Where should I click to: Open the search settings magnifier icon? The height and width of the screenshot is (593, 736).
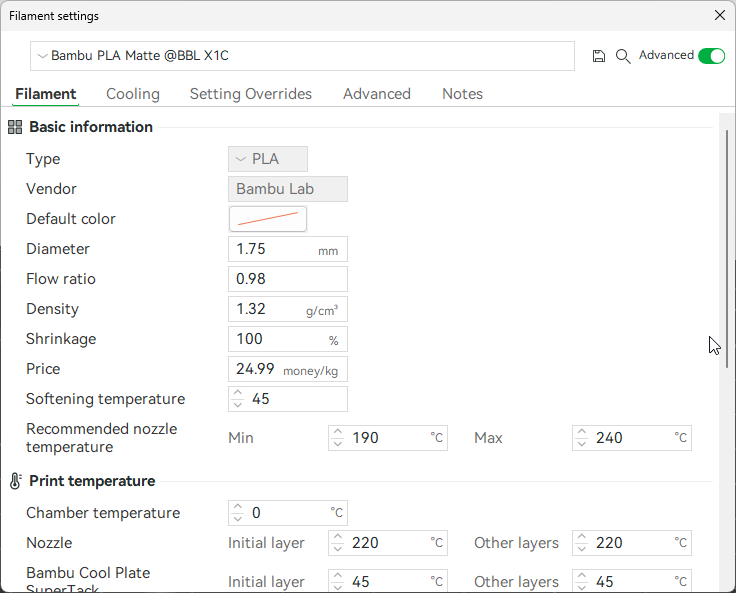click(623, 56)
